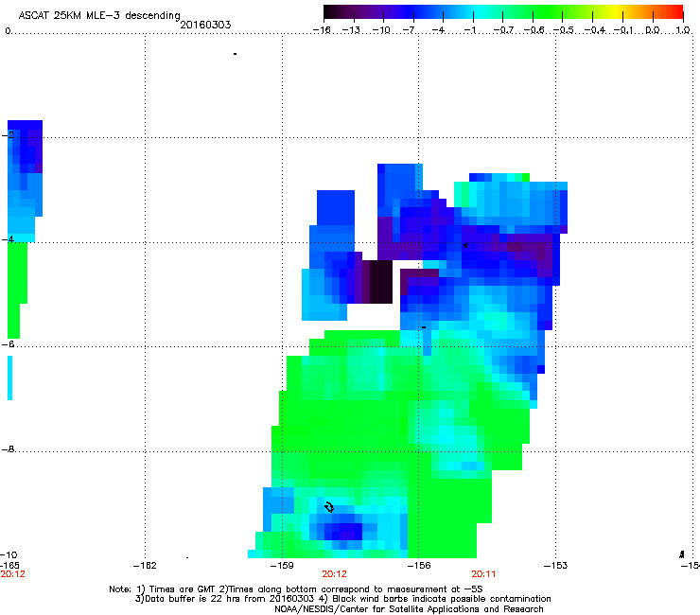Pick the colorbar tick label "-4"
Image resolution: width=700 pixels, height=615 pixels.
point(440,30)
